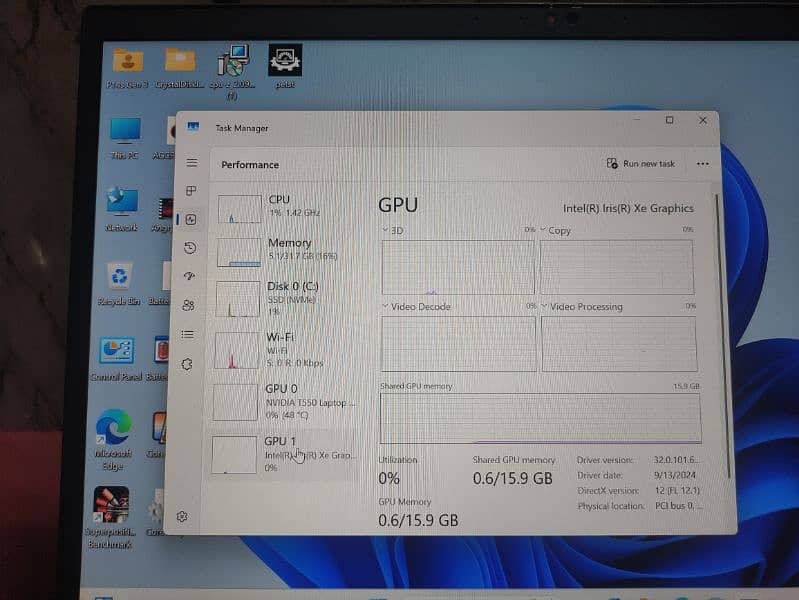The image size is (799, 600).
Task: Open Startup apps sidebar icon
Action: pyautogui.click(x=189, y=276)
